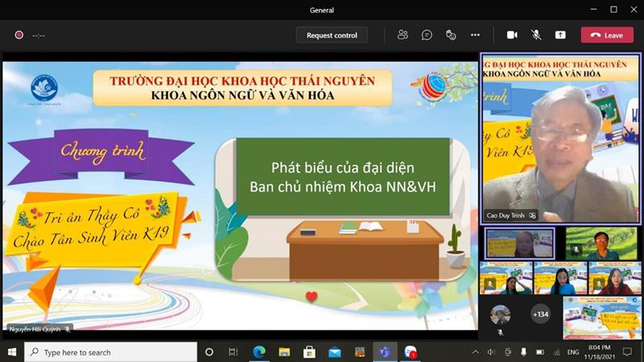Image resolution: width=644 pixels, height=362 pixels.
Task: Click the share content icon
Action: (560, 35)
